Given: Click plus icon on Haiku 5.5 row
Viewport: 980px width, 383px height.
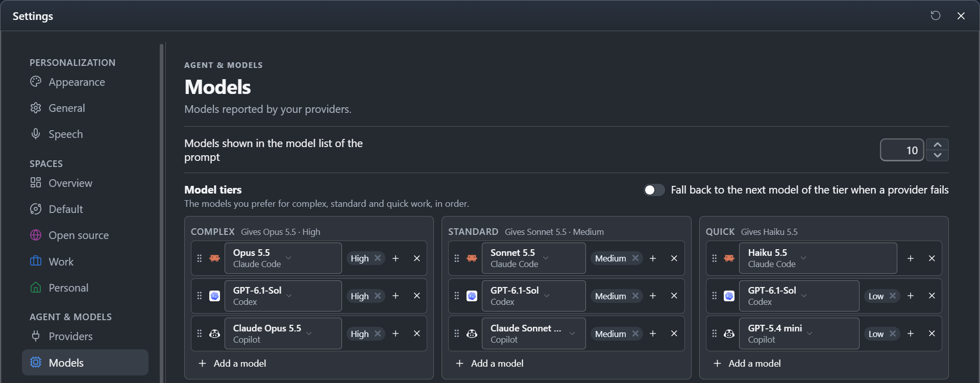Looking at the screenshot, I should tap(911, 258).
